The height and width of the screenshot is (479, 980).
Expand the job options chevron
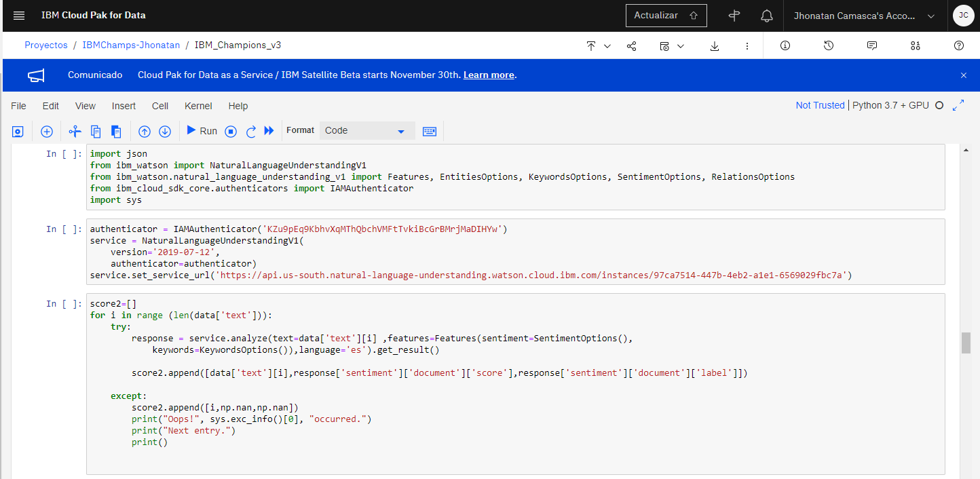point(681,46)
